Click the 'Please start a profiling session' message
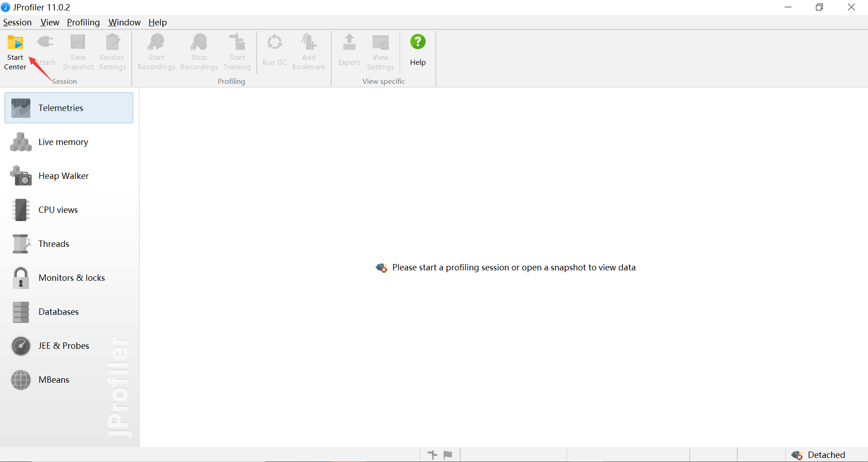Screen dimensions: 868x462 (x=505, y=268)
